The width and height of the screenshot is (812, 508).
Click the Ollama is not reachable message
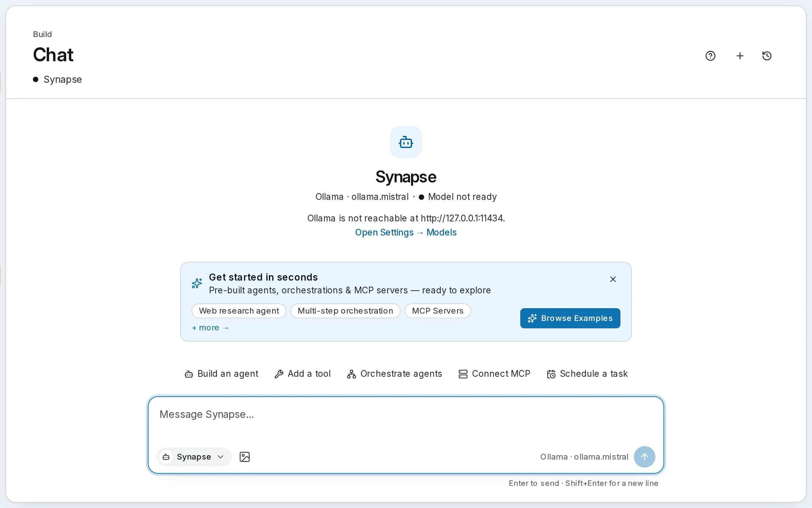point(406,218)
